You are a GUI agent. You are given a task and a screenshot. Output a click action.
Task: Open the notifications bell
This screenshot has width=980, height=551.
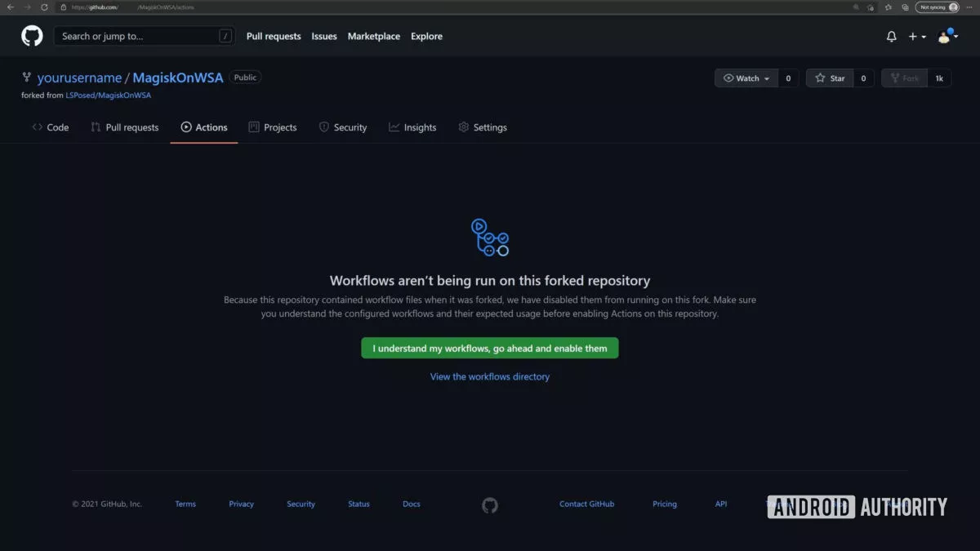[892, 37]
